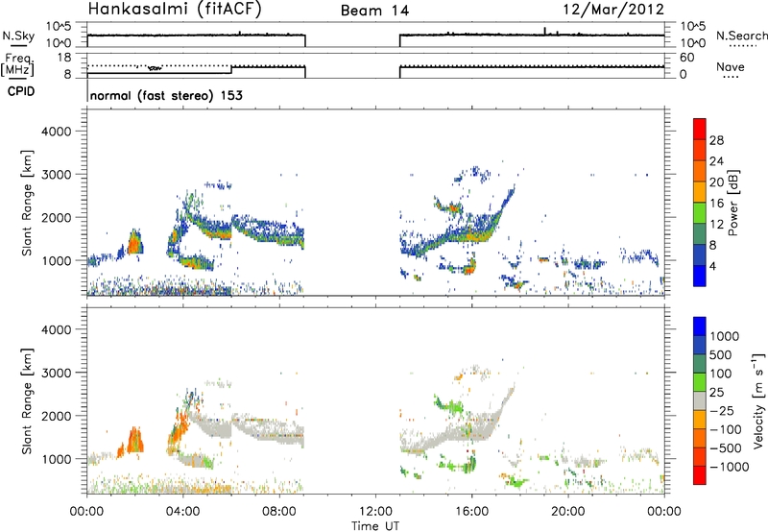Viewport: 768px width, 532px height.
Task: Click the "-1000" label on the Velocity colorbar
Action: tap(730, 467)
